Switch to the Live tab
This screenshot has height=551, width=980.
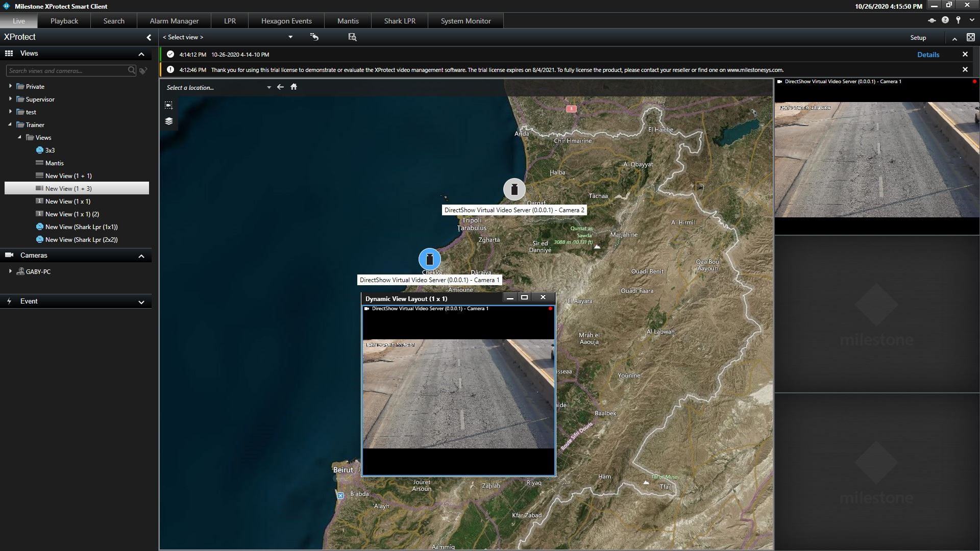click(x=19, y=21)
